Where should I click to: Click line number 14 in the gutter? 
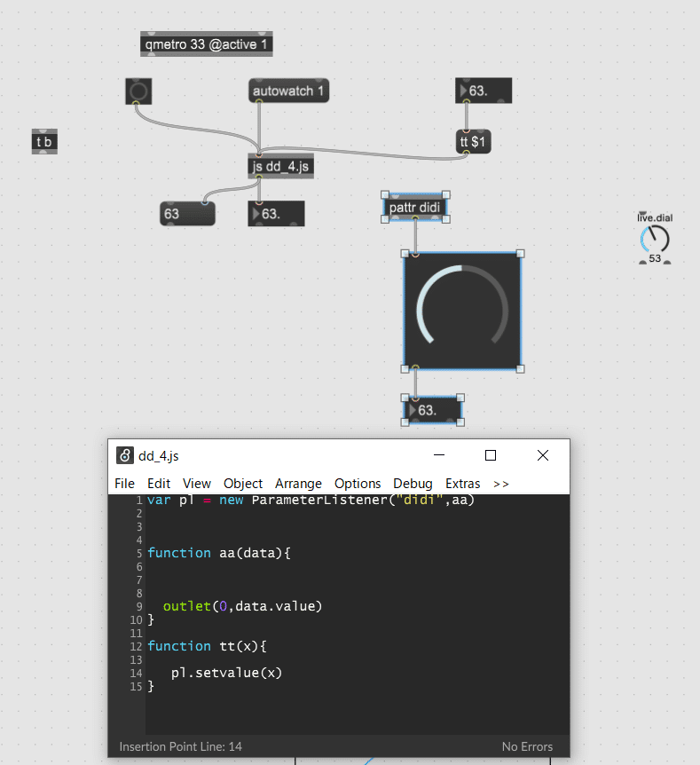click(136, 674)
